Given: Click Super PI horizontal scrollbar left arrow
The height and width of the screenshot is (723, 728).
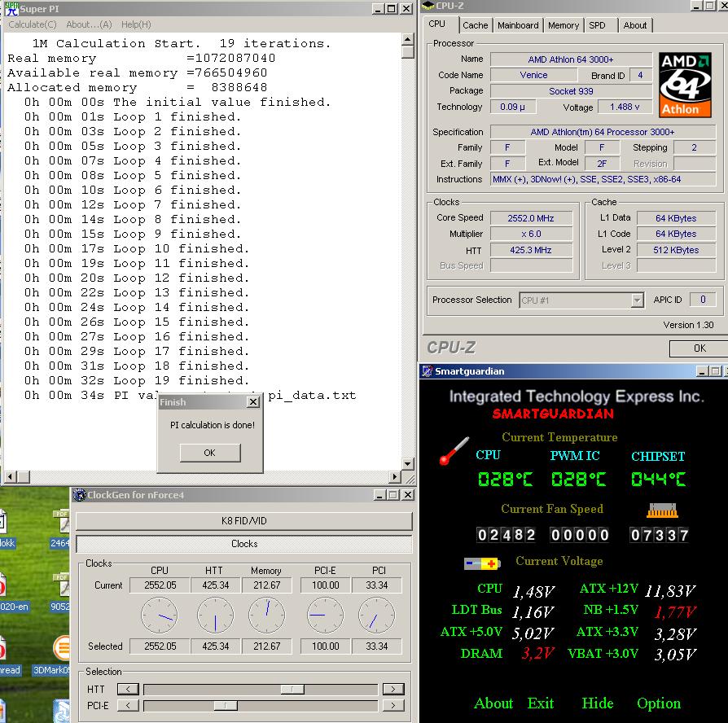Looking at the screenshot, I should (x=11, y=476).
